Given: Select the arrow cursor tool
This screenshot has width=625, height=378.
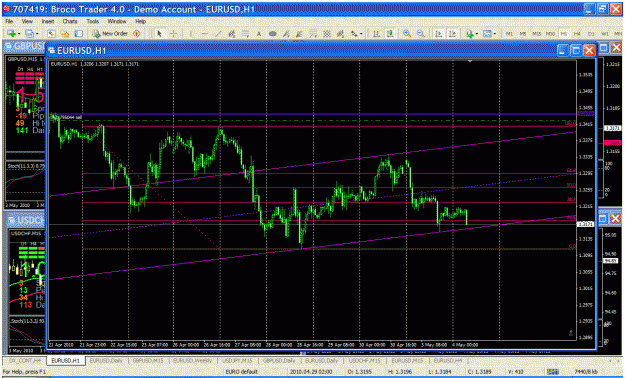Looking at the screenshot, I should pyautogui.click(x=159, y=34).
